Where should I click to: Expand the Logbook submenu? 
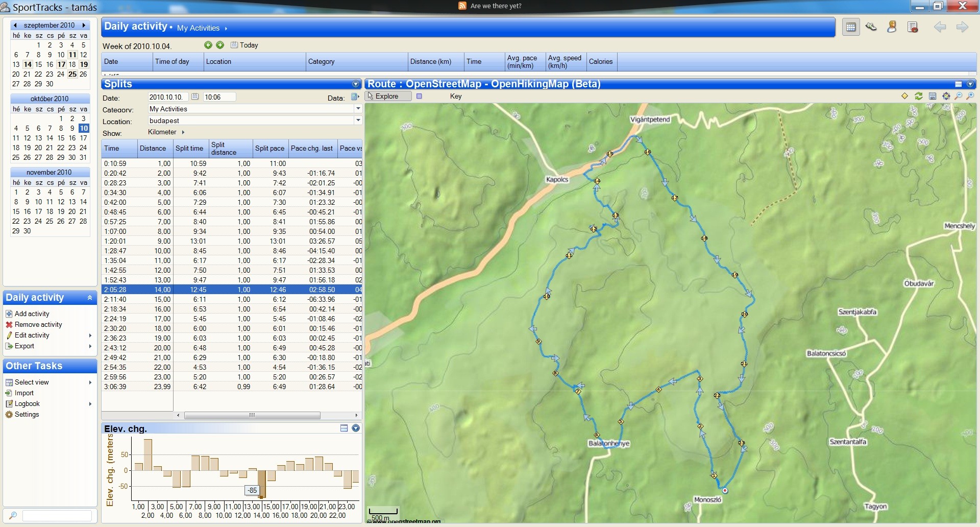[x=90, y=404]
